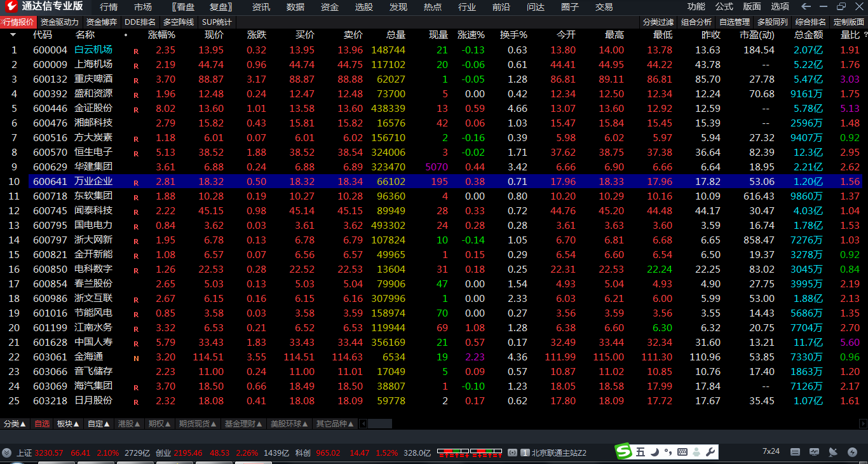Click the R margin marker on 金证股份 row
Screen dimensions: 868x464
click(135, 109)
